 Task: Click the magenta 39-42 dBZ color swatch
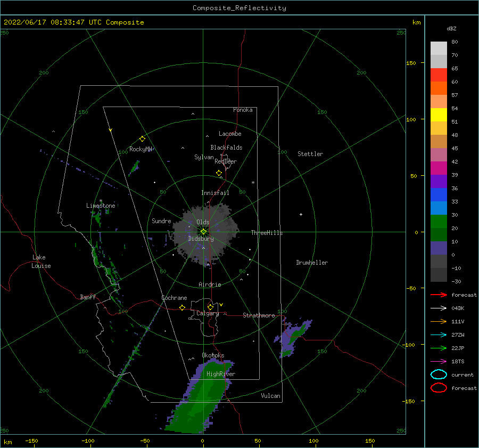(439, 168)
